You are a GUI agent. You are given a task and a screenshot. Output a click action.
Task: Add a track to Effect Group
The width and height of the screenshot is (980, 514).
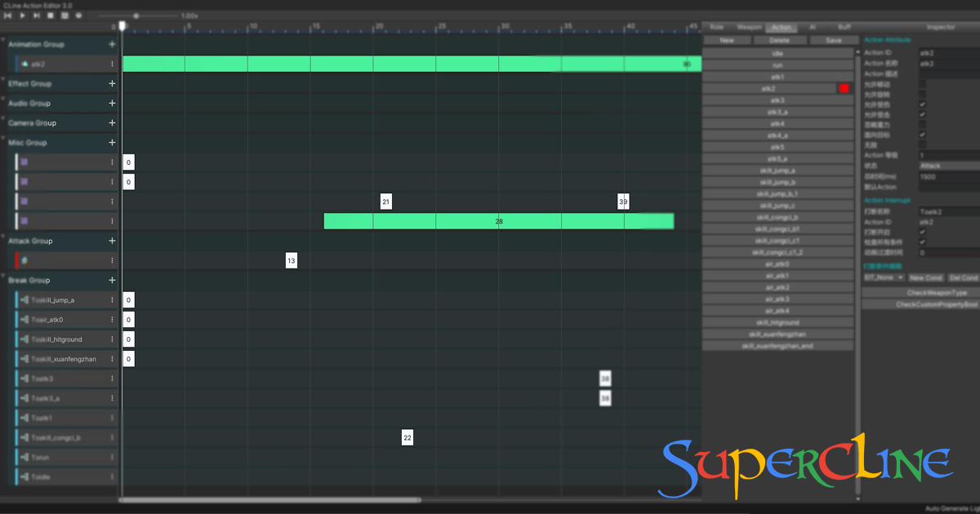112,83
